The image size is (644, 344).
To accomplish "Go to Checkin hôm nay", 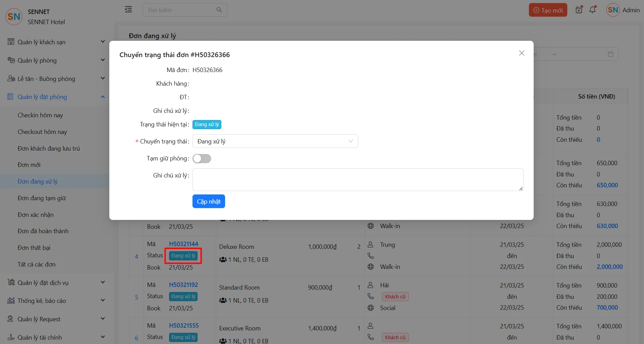I will pyautogui.click(x=40, y=115).
